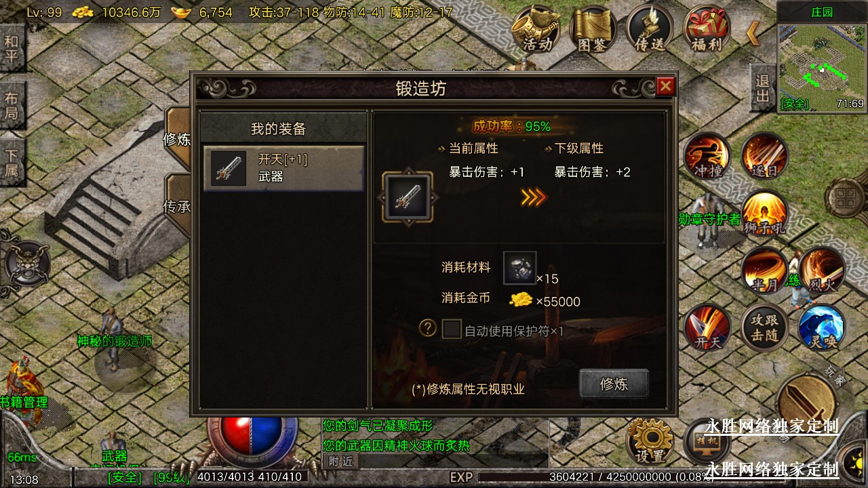Enable auto-use protection charm checkbox
Image resolution: width=868 pixels, height=488 pixels.
click(x=452, y=329)
